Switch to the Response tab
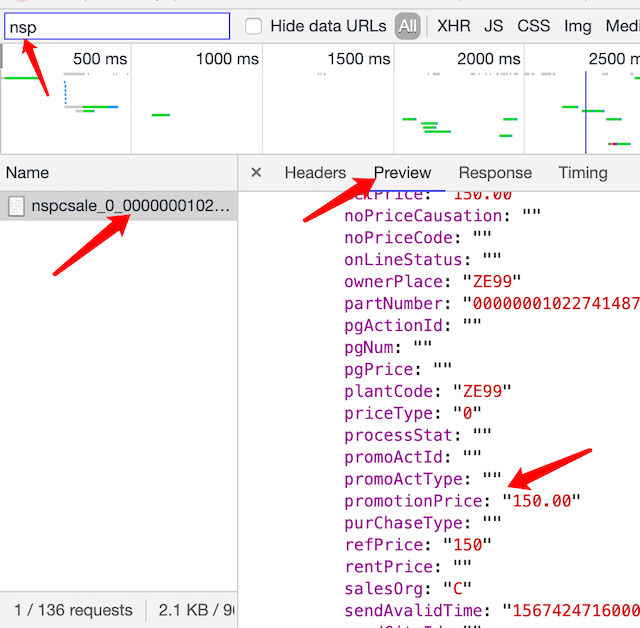This screenshot has width=640, height=628. [x=495, y=173]
